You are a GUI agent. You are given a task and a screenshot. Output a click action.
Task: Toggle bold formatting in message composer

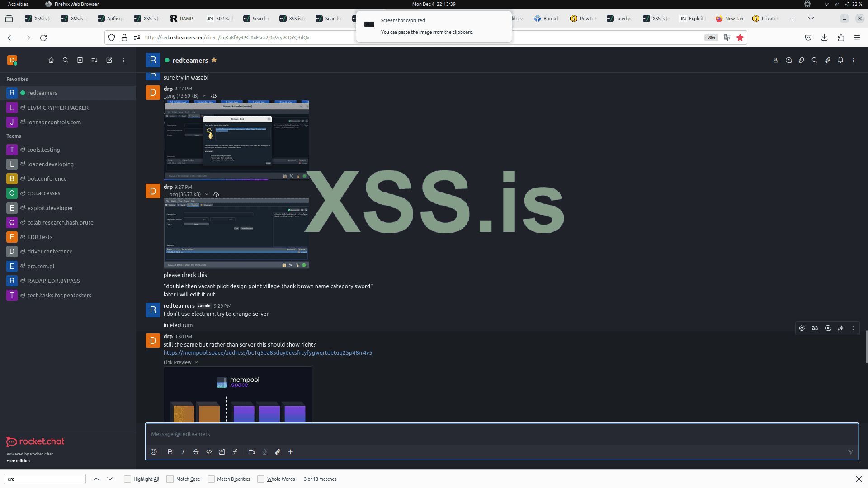coord(170,452)
